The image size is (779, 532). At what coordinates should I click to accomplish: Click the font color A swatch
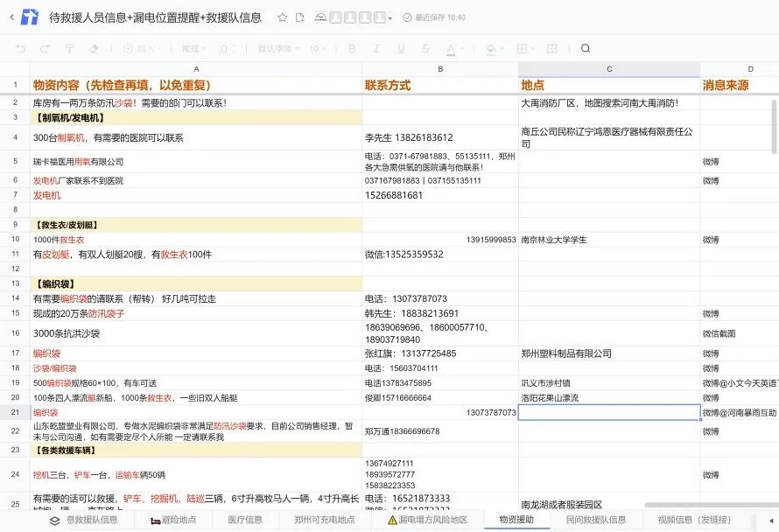coord(450,49)
